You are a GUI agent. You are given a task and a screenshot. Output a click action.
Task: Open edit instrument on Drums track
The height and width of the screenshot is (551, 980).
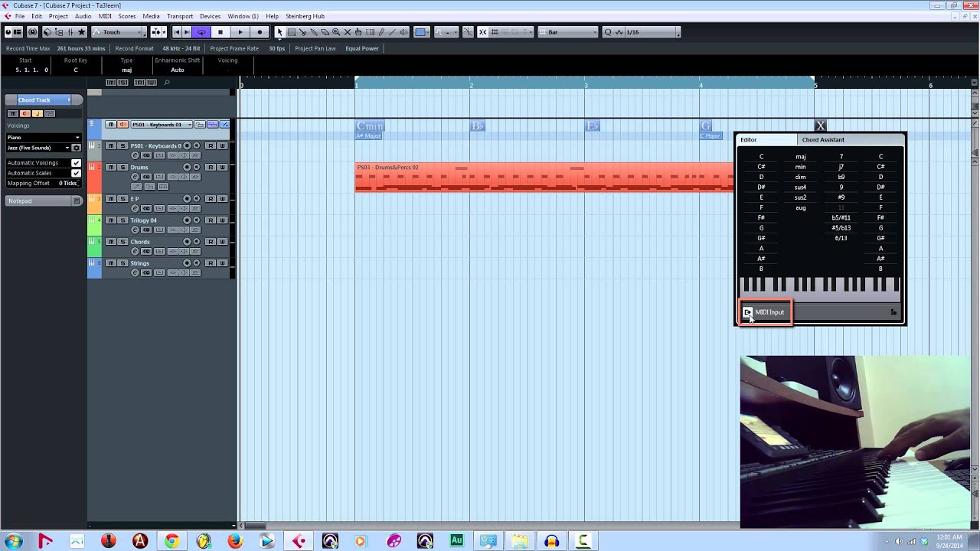135,177
